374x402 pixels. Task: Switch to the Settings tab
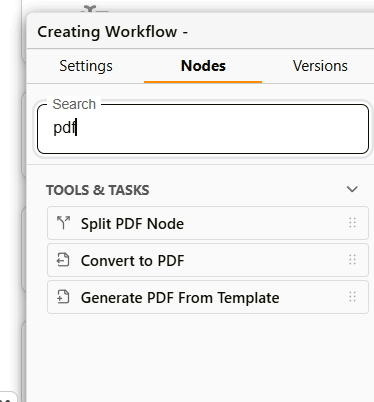pos(86,66)
